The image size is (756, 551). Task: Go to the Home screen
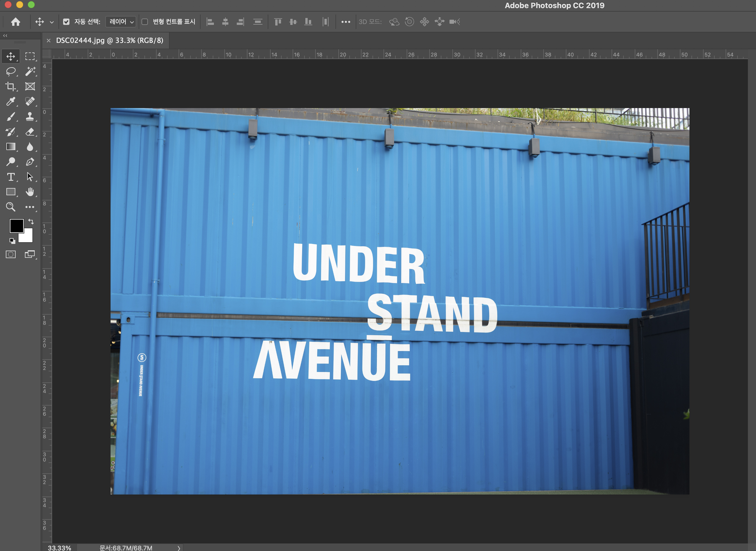[15, 22]
